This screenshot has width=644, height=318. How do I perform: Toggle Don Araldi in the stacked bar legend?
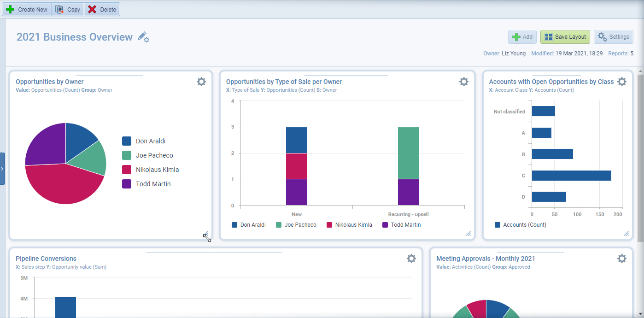point(248,224)
